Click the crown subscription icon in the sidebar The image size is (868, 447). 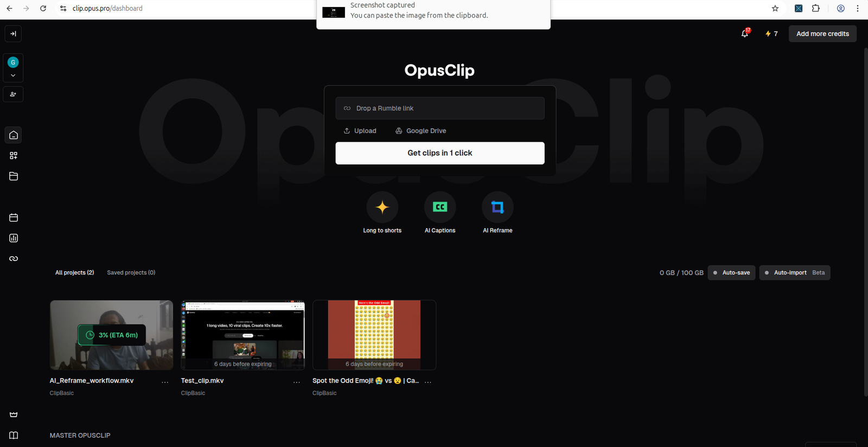(14, 414)
